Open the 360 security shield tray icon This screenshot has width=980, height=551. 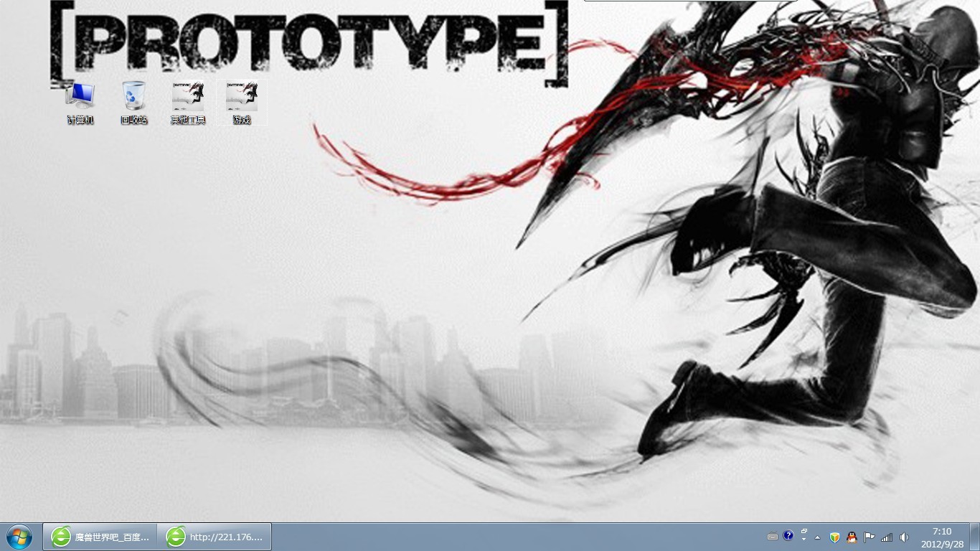tap(834, 537)
